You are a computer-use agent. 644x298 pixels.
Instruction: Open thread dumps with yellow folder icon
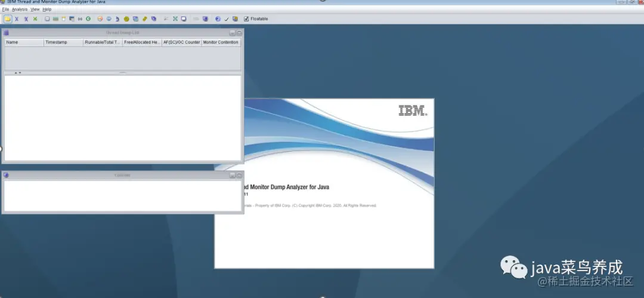tap(7, 19)
